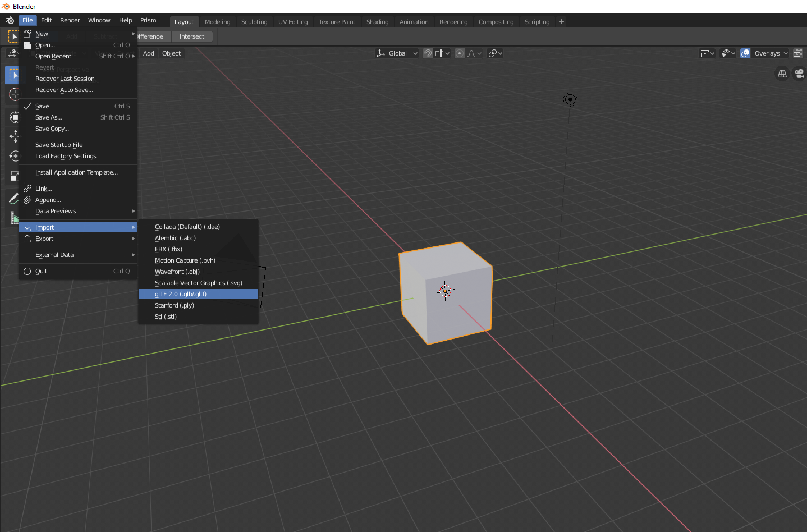
Task: Activate the Rotate tool icon
Action: point(14,155)
